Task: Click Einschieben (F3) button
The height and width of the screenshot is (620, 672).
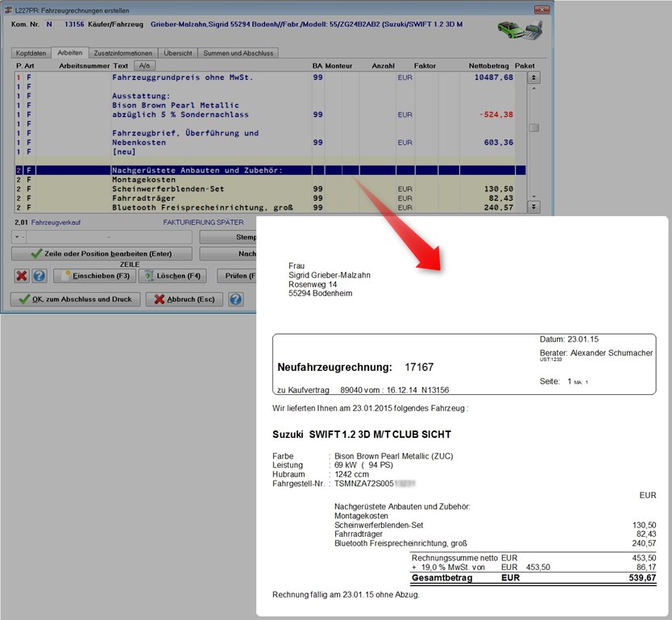Action: pyautogui.click(x=94, y=276)
